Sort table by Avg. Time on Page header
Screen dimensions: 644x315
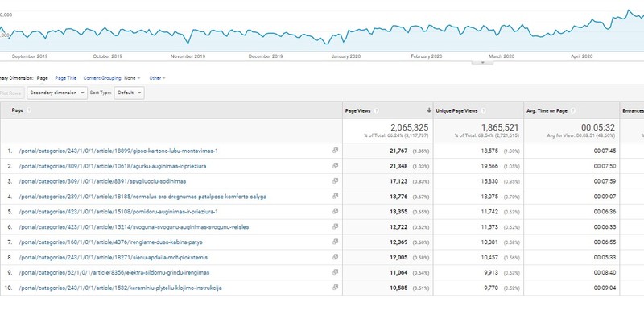click(547, 110)
